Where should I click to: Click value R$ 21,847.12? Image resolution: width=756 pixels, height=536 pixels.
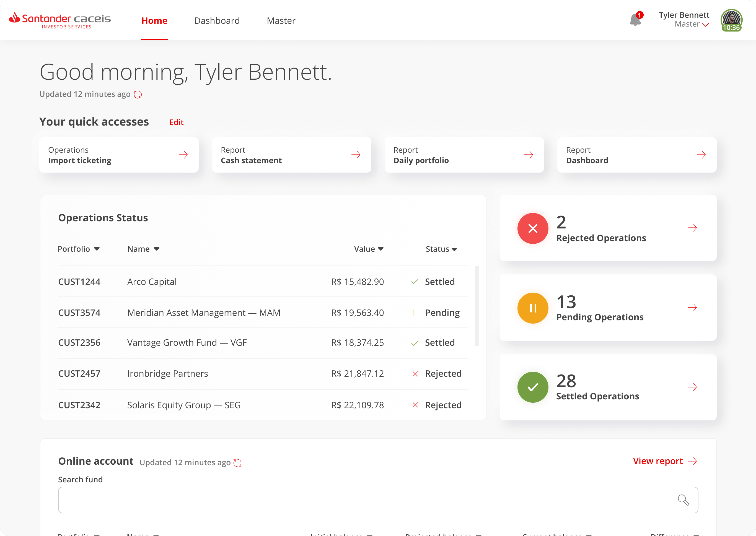pyautogui.click(x=358, y=374)
